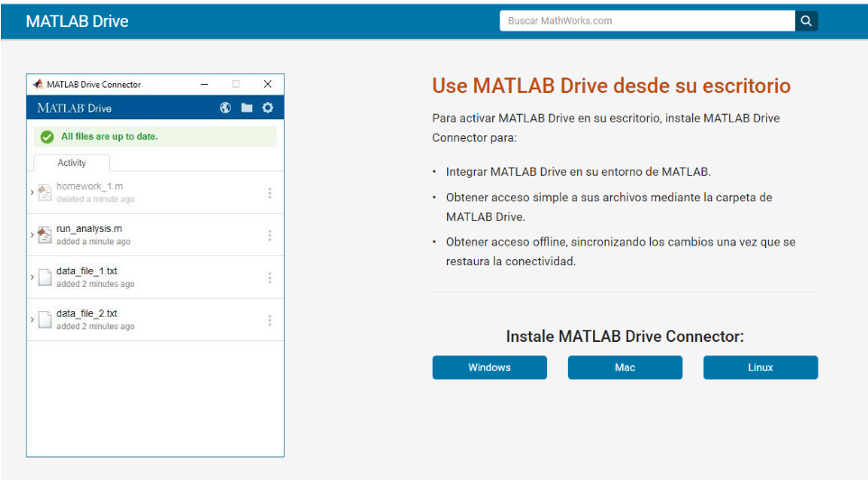This screenshot has width=868, height=480.
Task: Click the green up-to-date checkmark icon
Action: coord(47,137)
